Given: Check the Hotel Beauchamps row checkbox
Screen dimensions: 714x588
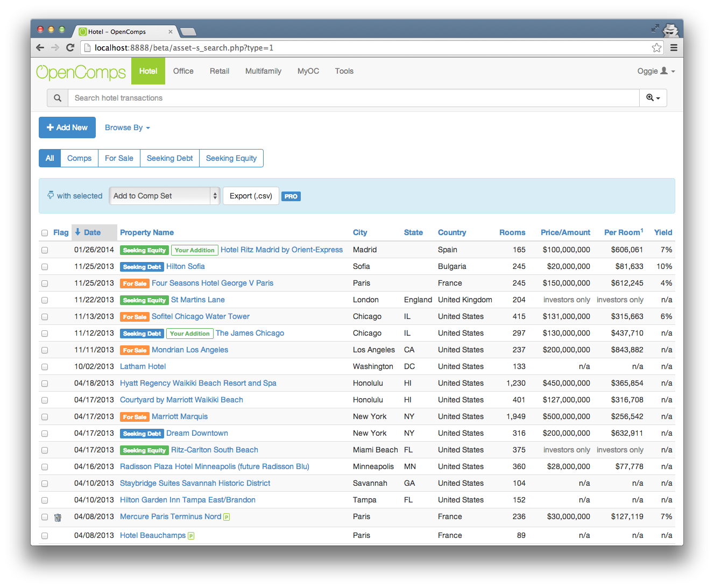Looking at the screenshot, I should (x=45, y=536).
